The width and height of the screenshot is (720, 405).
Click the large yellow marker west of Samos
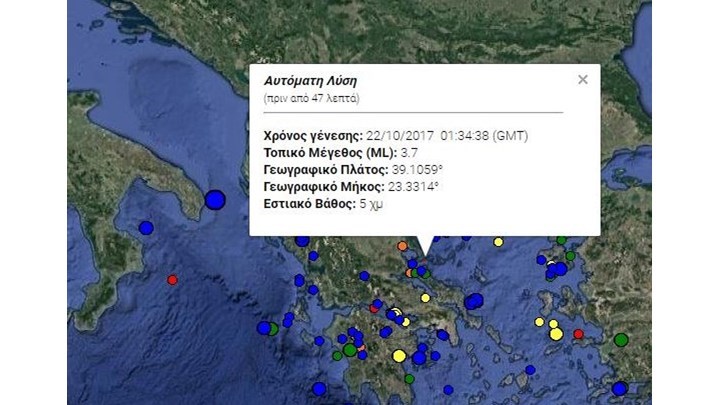[556, 334]
